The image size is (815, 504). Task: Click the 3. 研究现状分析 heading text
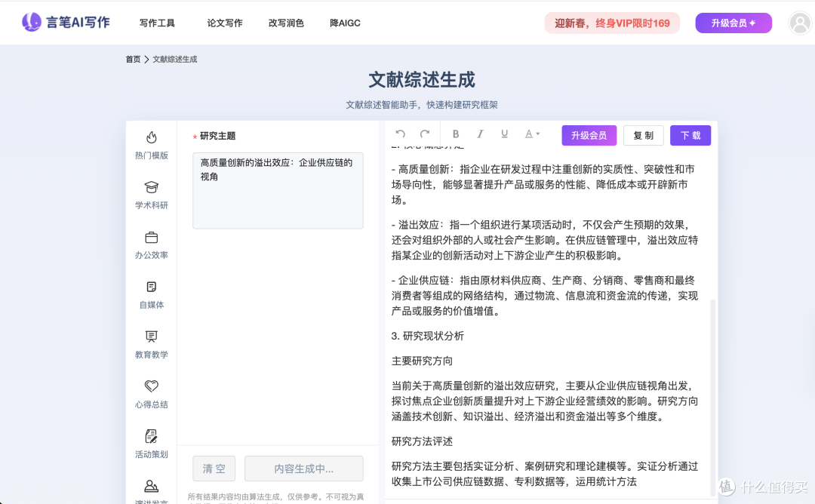click(427, 337)
